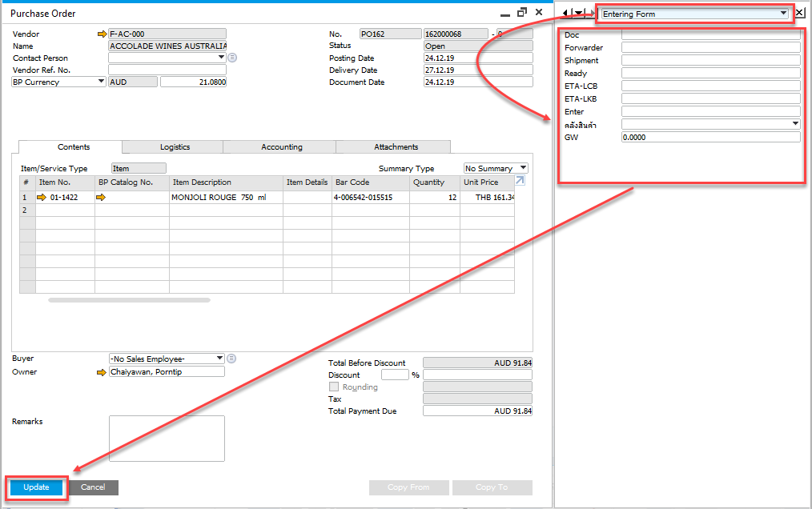The height and width of the screenshot is (509, 812).
Task: Click the BP Catalog No. link arrow in row 1
Action: click(100, 198)
